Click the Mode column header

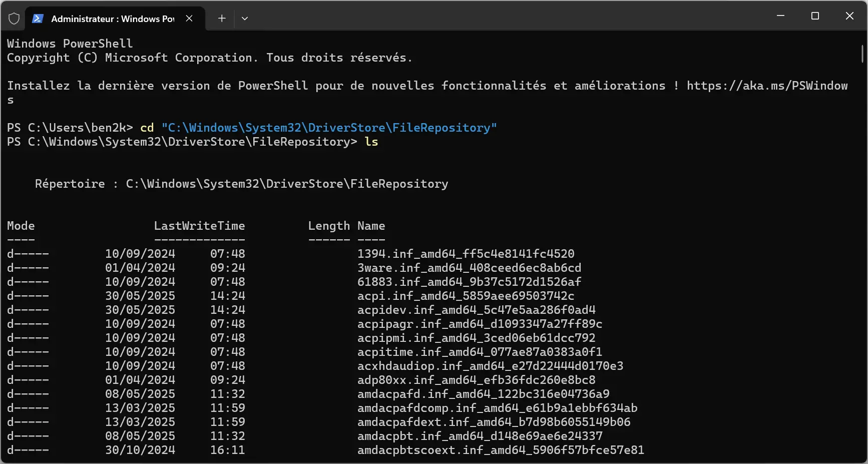(21, 226)
